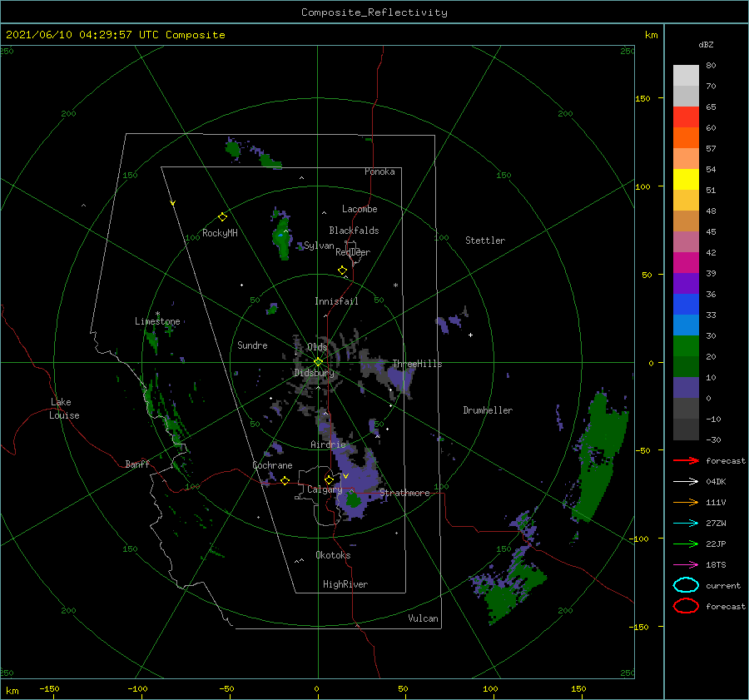Image resolution: width=749 pixels, height=700 pixels.
Task: Click the yellow diamond marker below RedDeer
Action: coord(342,271)
